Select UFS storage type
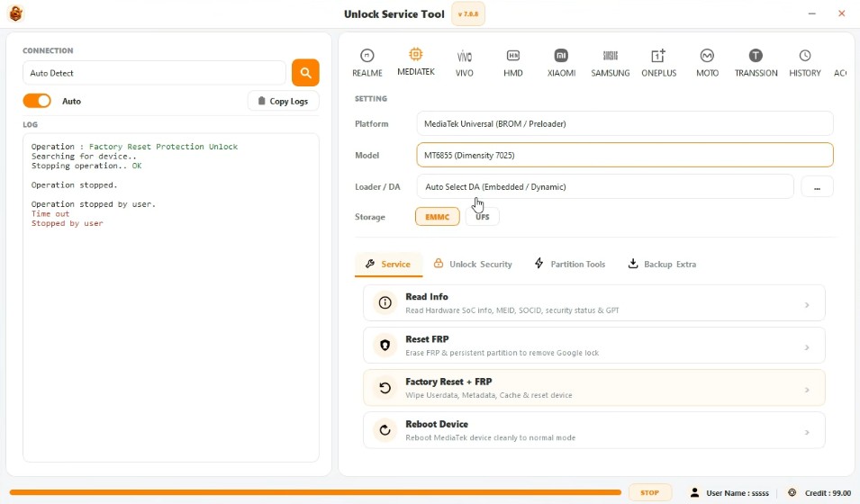 [x=482, y=217]
